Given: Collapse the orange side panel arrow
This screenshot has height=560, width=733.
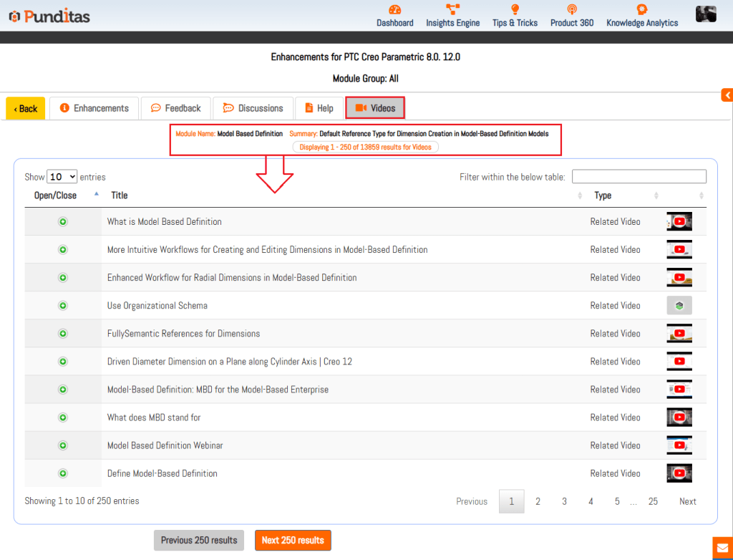Looking at the screenshot, I should pos(727,95).
